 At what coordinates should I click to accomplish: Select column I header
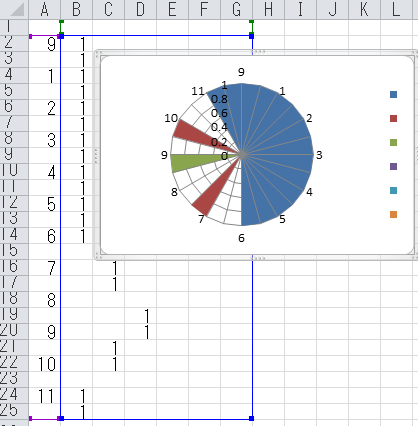(x=300, y=9)
